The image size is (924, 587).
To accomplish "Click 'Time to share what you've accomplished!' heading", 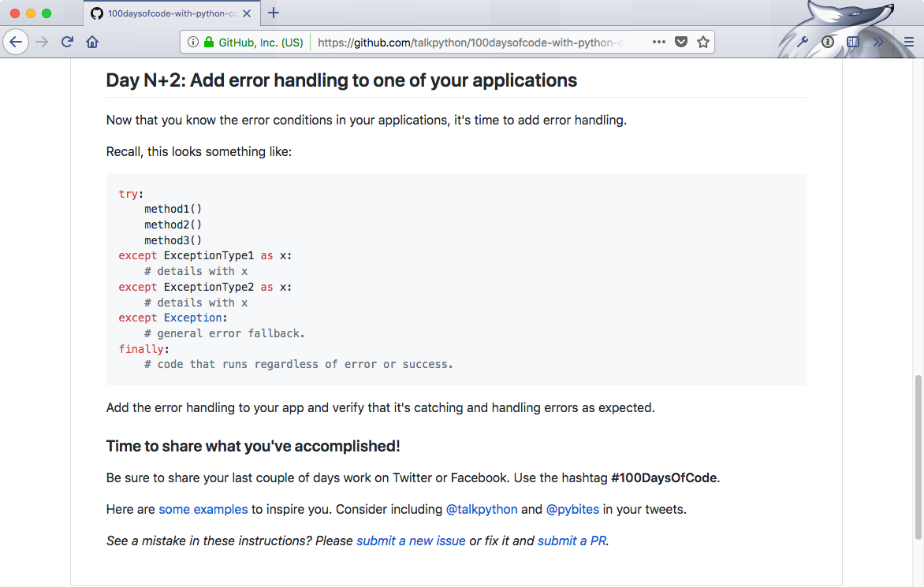I will (x=253, y=446).
